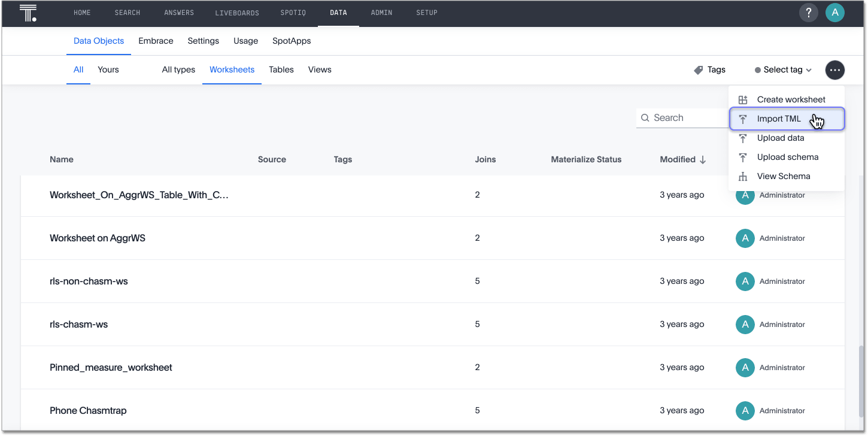The width and height of the screenshot is (868, 436).
Task: Click the Tags button
Action: (x=710, y=70)
